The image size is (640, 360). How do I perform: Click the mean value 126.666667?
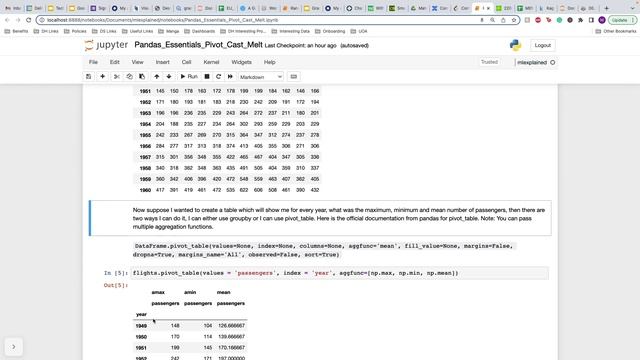[x=231, y=326]
